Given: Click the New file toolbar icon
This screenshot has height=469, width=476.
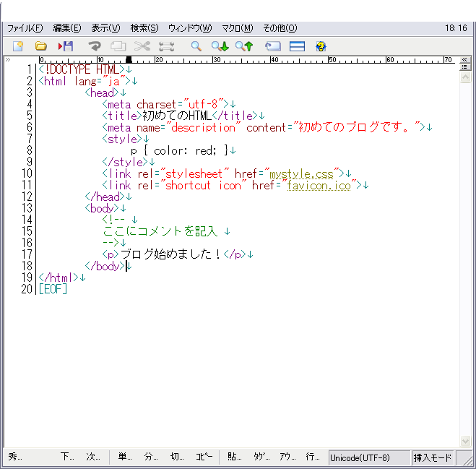Looking at the screenshot, I should click(18, 46).
